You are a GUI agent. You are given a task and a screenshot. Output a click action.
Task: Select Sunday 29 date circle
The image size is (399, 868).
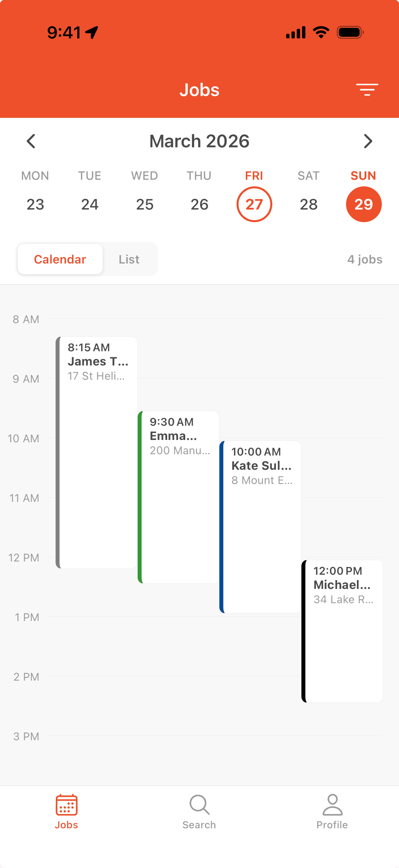364,204
